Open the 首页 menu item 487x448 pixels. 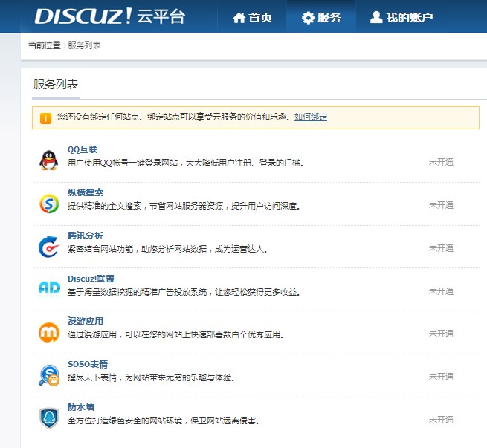[253, 17]
